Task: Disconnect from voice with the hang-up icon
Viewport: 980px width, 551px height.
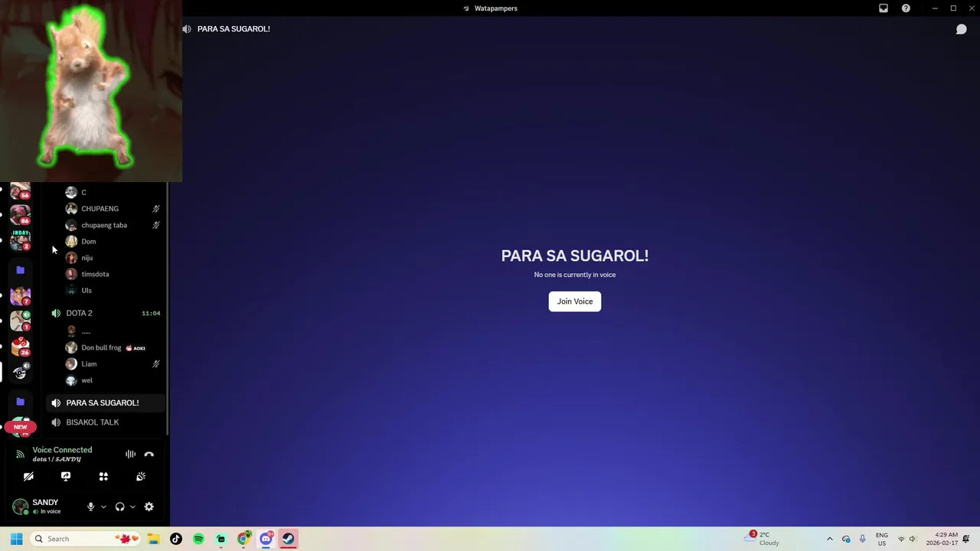Action: (149, 455)
